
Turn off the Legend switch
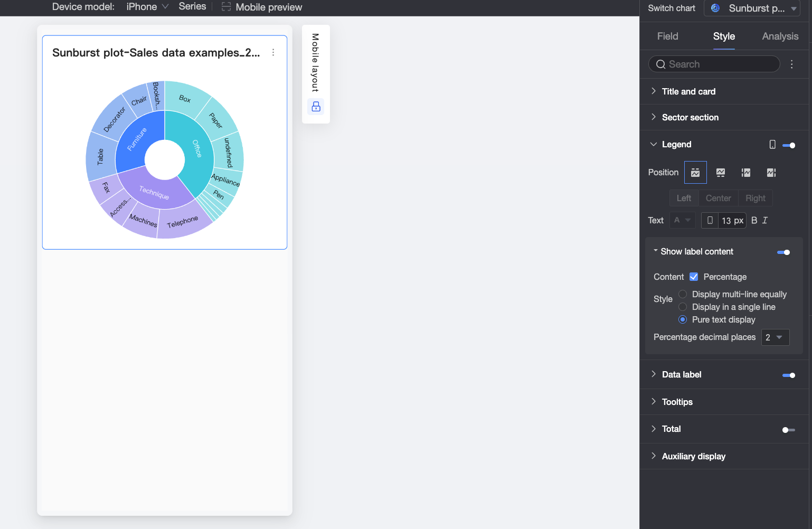(789, 145)
